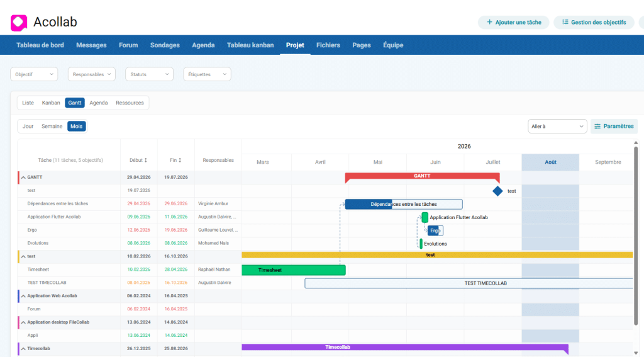Click start date 29.04.2026 in red
The width and height of the screenshot is (644, 357).
coord(138,203)
